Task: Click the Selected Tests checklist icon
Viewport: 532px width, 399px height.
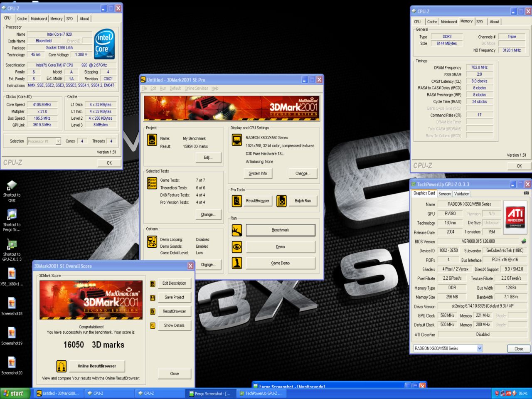Action: tap(152, 183)
